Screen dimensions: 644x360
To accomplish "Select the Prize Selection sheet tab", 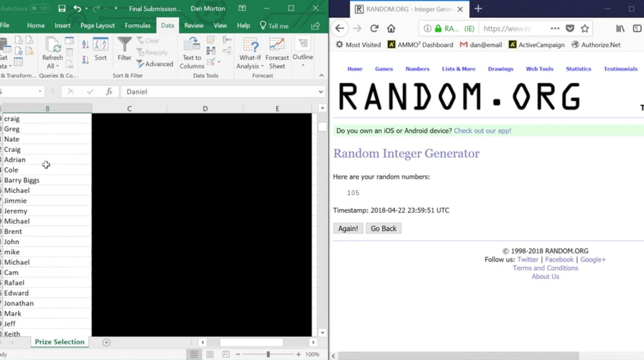I will (60, 342).
